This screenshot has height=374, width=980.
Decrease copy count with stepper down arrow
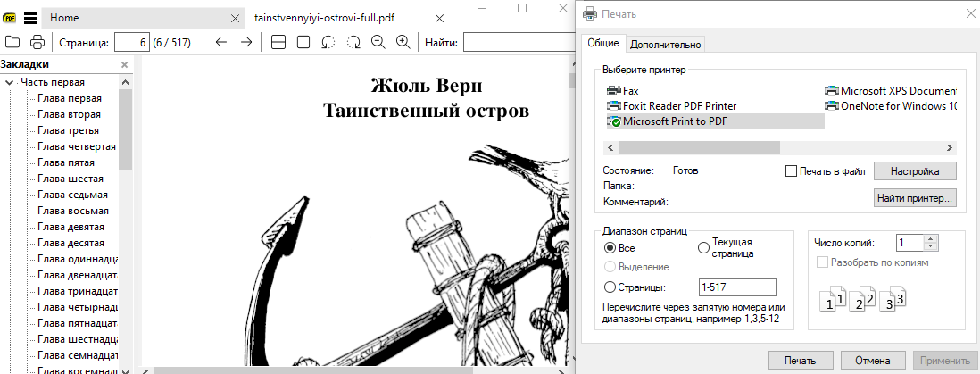(x=932, y=246)
